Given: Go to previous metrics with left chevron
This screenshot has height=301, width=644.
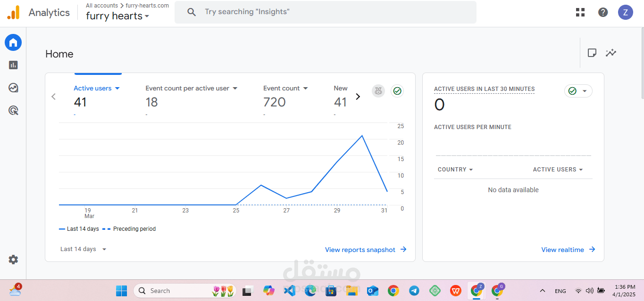Looking at the screenshot, I should 53,97.
